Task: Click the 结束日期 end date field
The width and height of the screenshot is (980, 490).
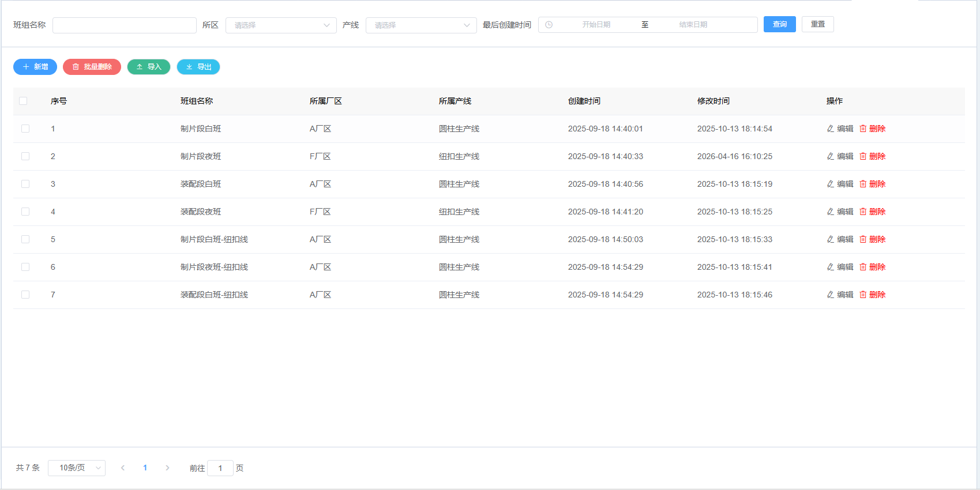Action: (693, 25)
